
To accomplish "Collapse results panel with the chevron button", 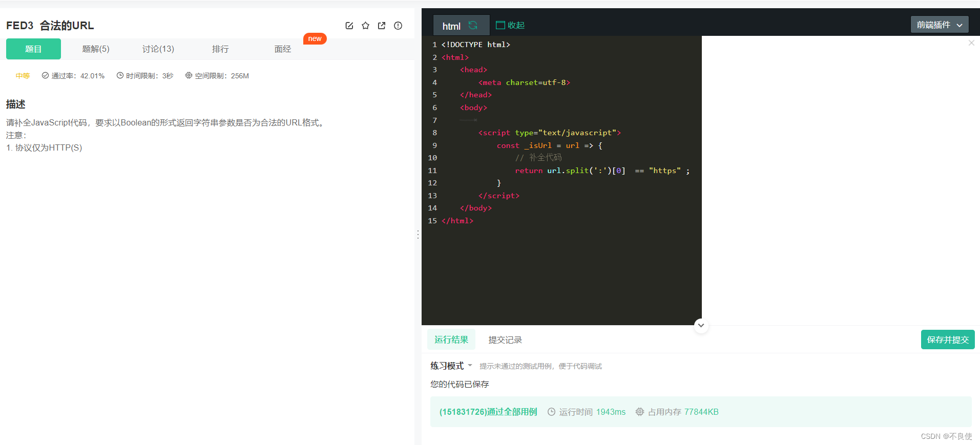I will tap(701, 325).
